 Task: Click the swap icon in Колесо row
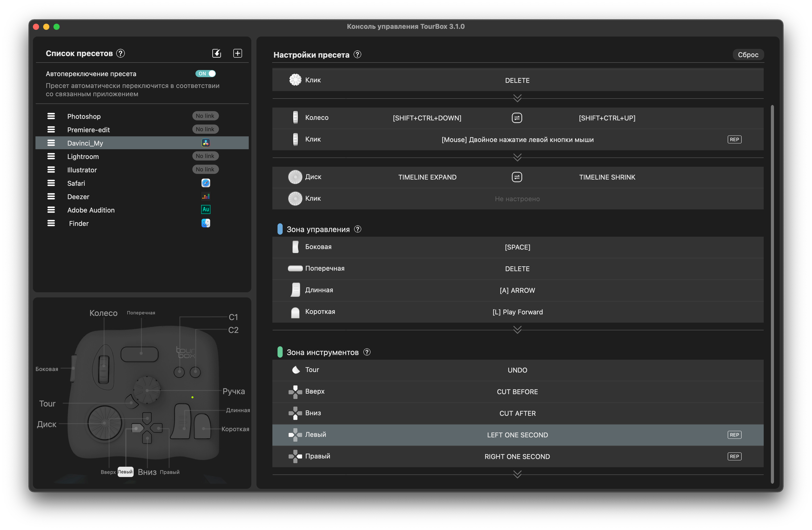[x=517, y=118]
